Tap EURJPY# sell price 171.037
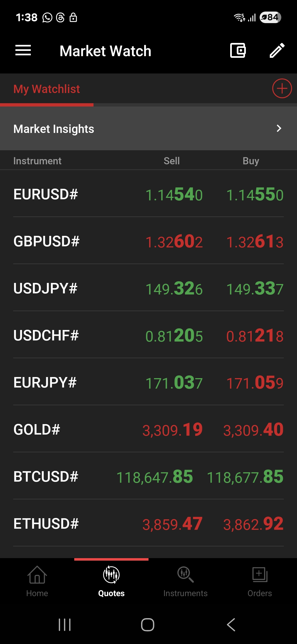This screenshot has height=644, width=297. click(x=174, y=383)
